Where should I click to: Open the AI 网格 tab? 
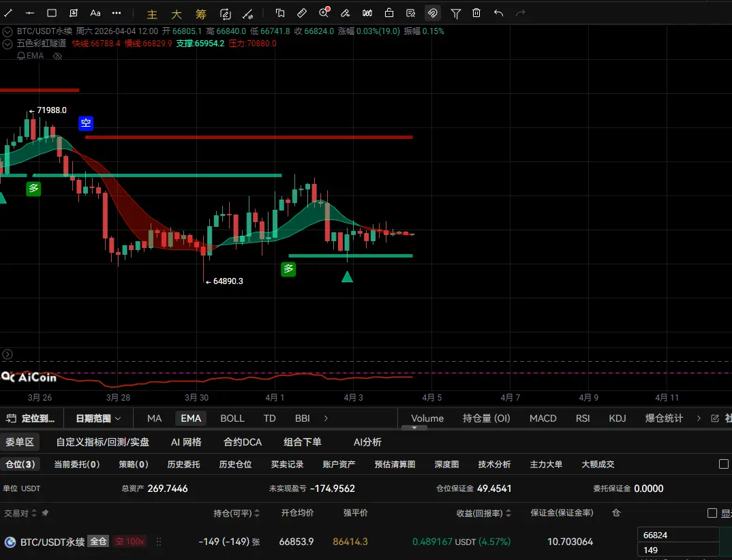click(x=186, y=442)
